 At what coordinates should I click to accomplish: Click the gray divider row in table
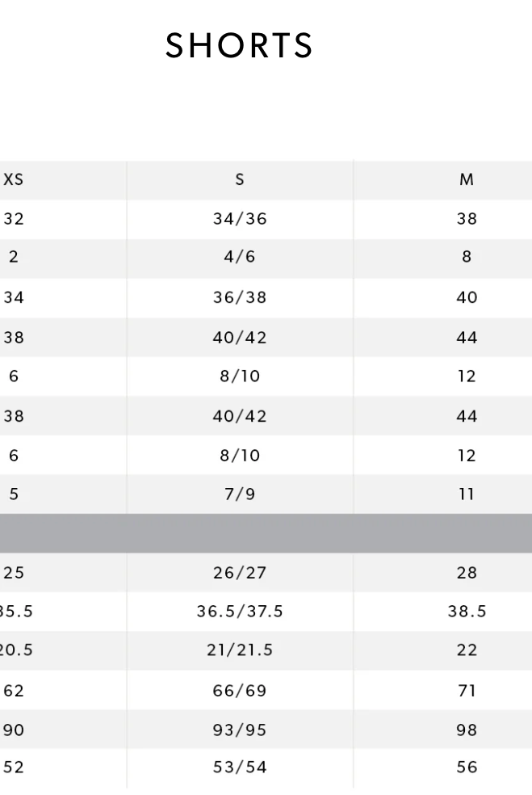pos(266,533)
